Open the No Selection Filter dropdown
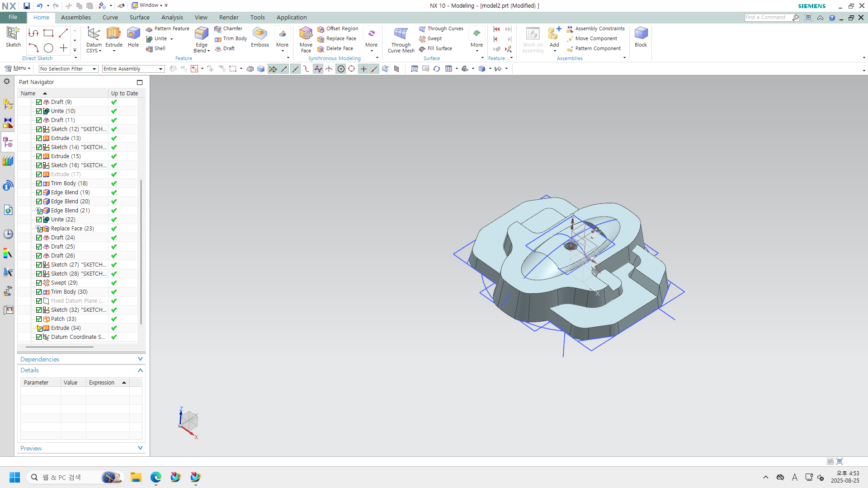Image resolution: width=868 pixels, height=488 pixels. pyautogui.click(x=68, y=69)
